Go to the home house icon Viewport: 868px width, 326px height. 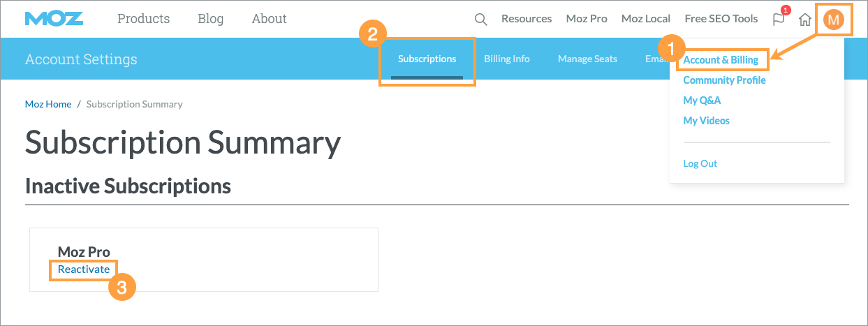coord(805,20)
